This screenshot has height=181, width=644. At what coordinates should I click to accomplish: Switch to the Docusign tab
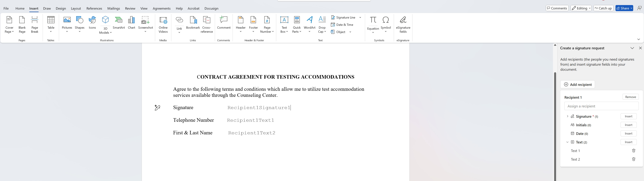point(211,8)
